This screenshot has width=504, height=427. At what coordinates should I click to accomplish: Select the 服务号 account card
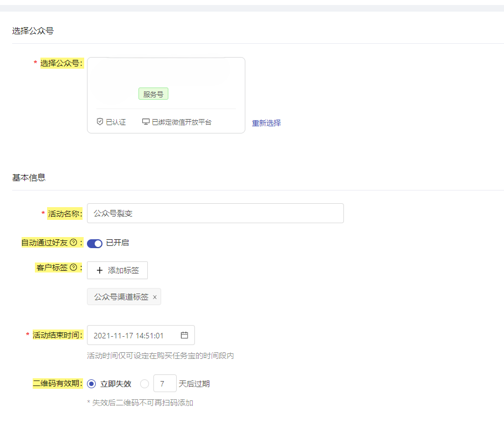click(x=166, y=95)
